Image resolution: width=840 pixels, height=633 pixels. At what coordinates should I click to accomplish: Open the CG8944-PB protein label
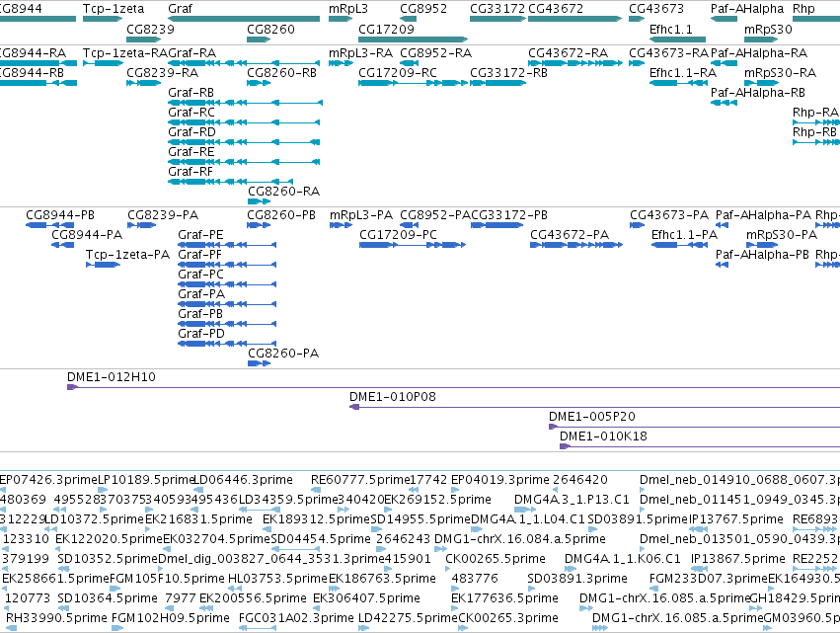[x=60, y=215]
